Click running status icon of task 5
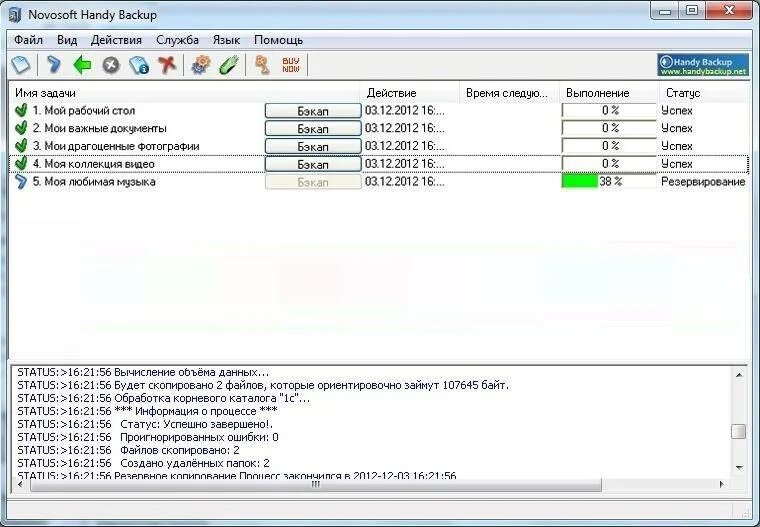This screenshot has width=760, height=527. pyautogui.click(x=21, y=182)
